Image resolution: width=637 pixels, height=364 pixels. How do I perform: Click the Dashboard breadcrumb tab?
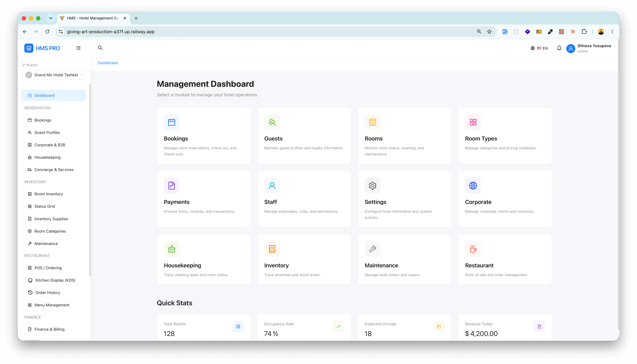click(x=108, y=63)
